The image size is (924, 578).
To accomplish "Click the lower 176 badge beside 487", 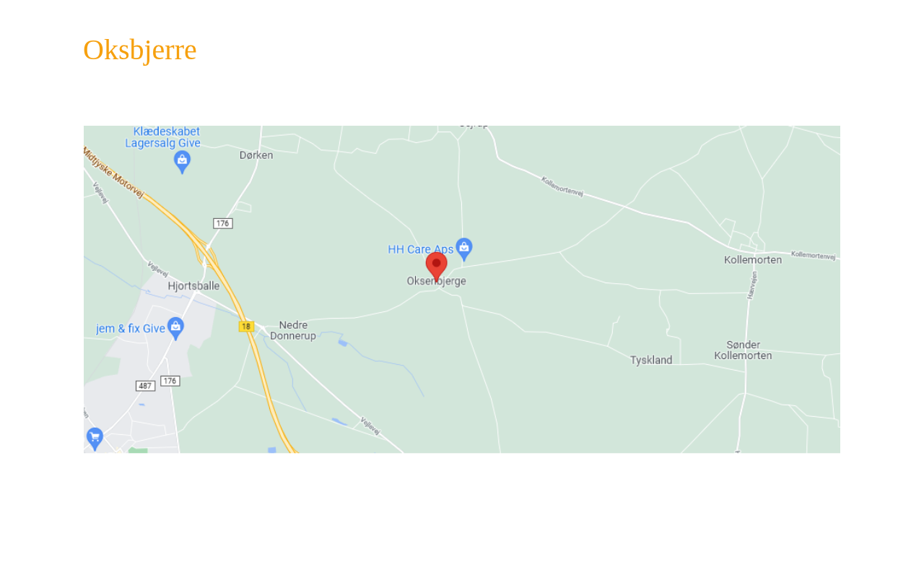I will tap(170, 381).
